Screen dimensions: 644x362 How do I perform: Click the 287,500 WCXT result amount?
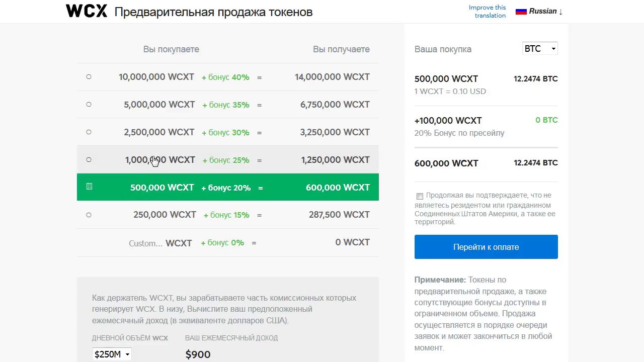click(x=339, y=215)
